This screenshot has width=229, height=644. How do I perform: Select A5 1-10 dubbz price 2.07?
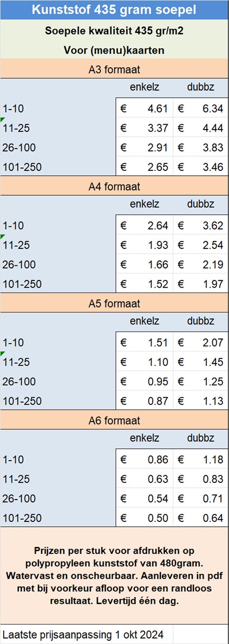click(x=200, y=342)
